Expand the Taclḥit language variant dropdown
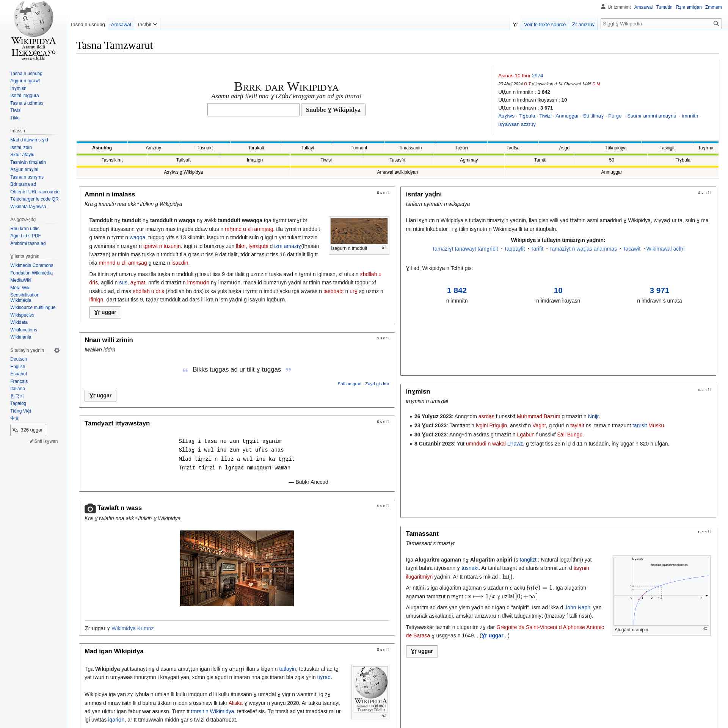This screenshot has width=728, height=728. pos(147,24)
